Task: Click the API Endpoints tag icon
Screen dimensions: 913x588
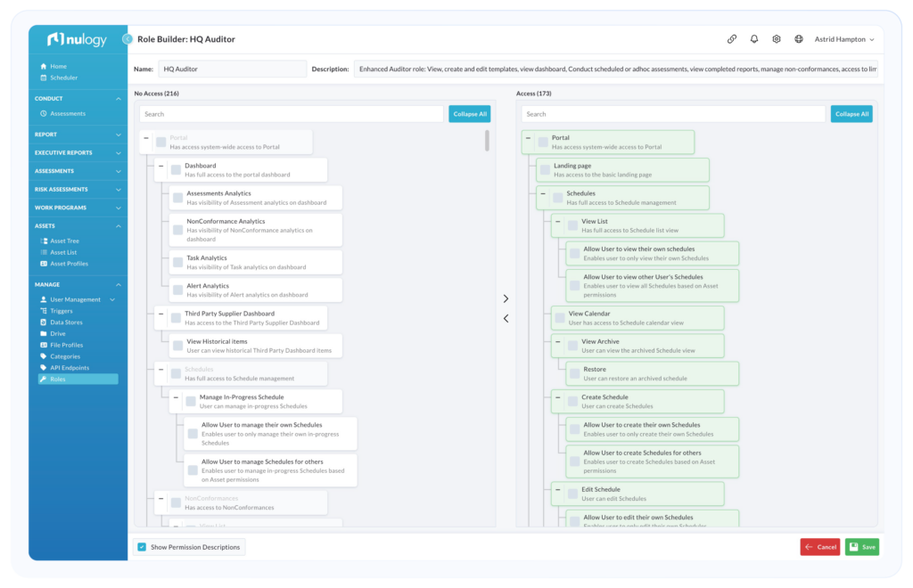Action: click(43, 368)
